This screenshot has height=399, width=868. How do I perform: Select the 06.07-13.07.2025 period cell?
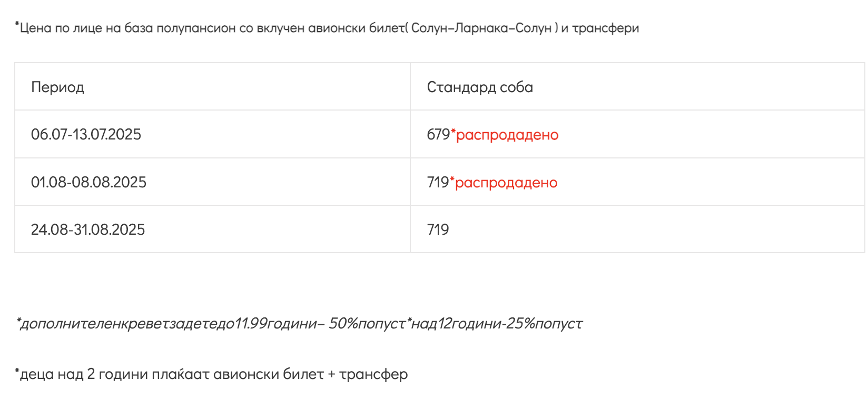212,134
